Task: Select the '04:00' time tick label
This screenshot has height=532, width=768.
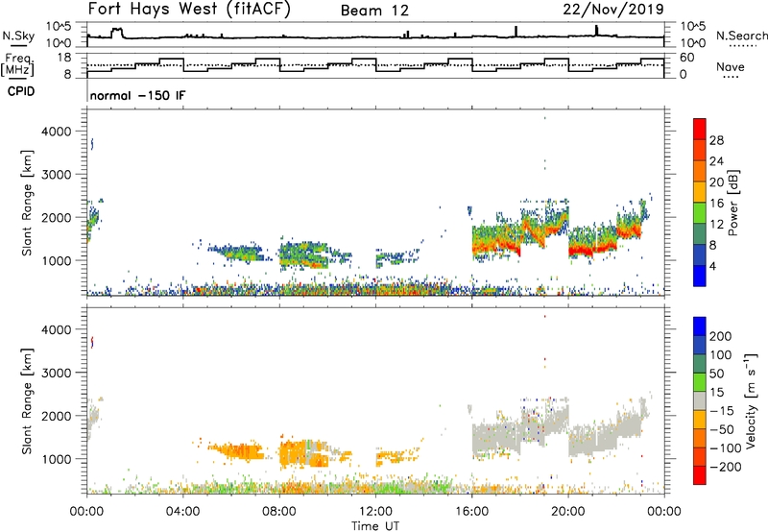Action: pyautogui.click(x=182, y=512)
